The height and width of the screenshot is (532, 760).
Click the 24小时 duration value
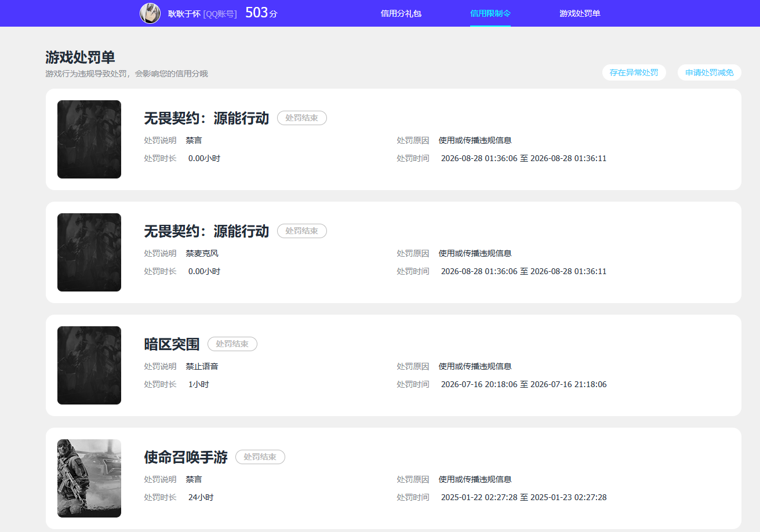point(201,497)
